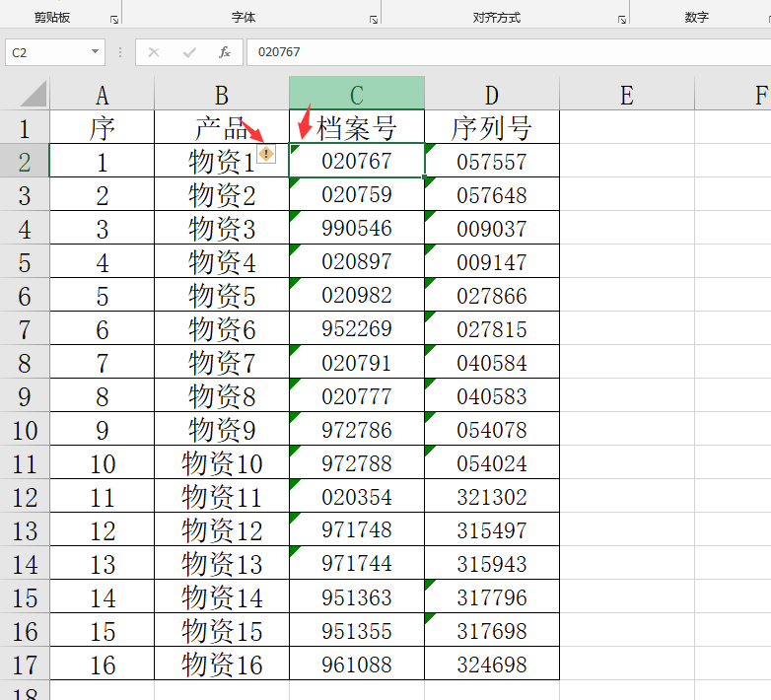Select cell containing 315497
771x700 pixels.
coord(492,529)
